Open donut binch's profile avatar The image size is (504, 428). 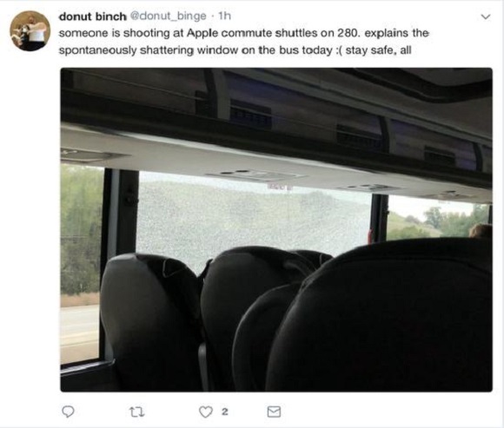click(30, 31)
